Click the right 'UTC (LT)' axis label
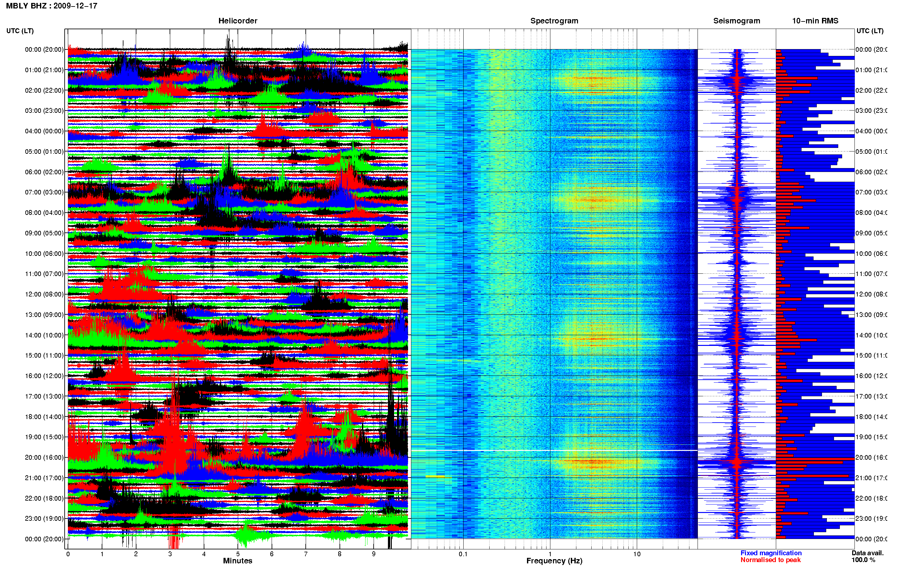This screenshot has width=924, height=578. (x=870, y=31)
